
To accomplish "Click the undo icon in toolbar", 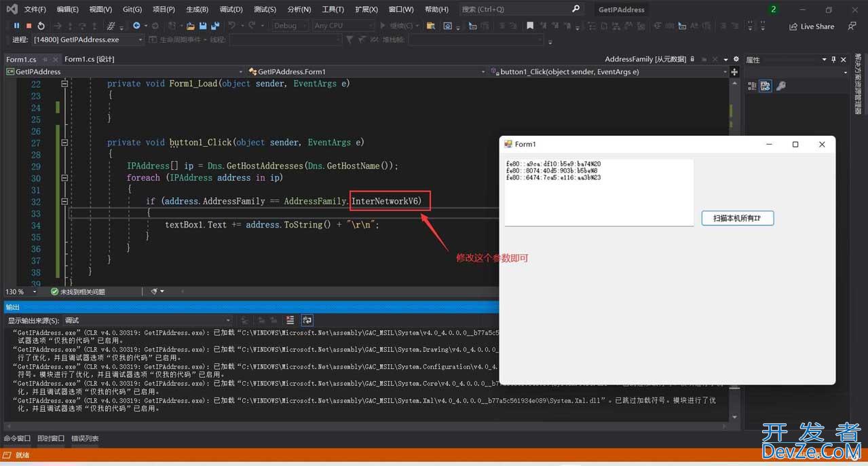I will point(232,26).
